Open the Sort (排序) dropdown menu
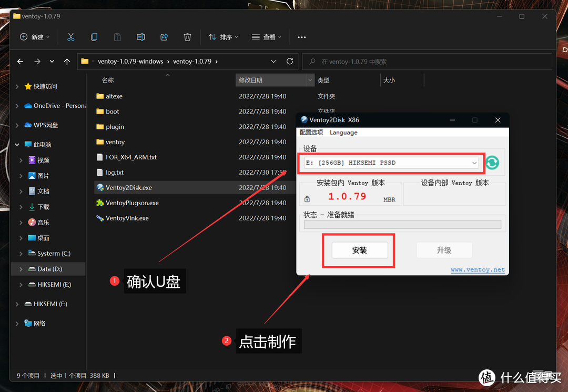 (x=223, y=37)
